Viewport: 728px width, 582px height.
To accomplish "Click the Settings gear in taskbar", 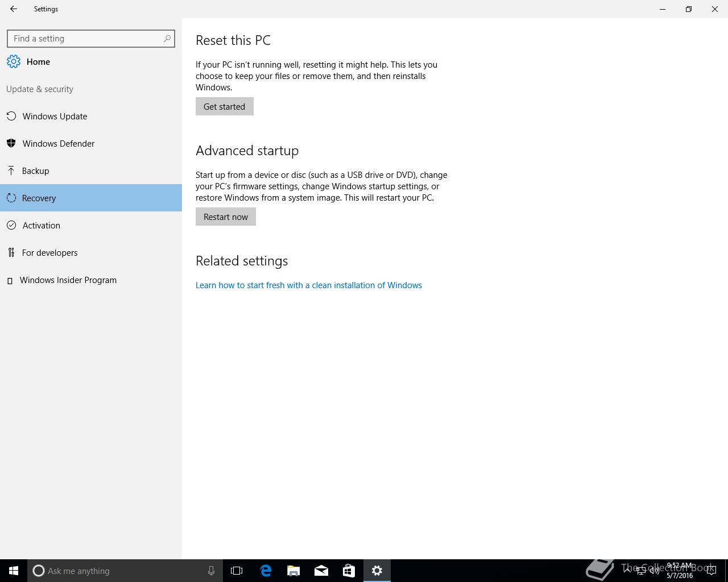I will point(377,571).
